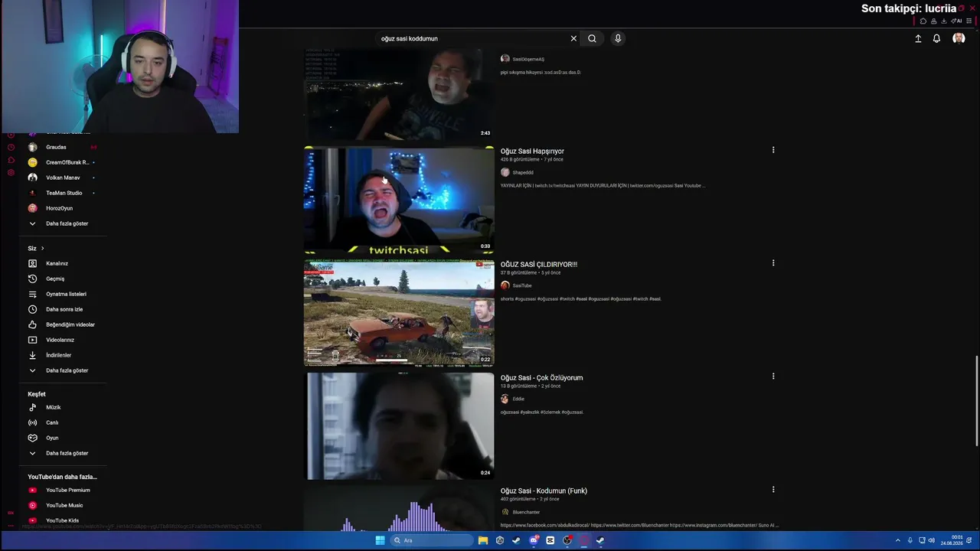Open the video title "Oğuz Sasi Hapşırıyor"

[532, 152]
